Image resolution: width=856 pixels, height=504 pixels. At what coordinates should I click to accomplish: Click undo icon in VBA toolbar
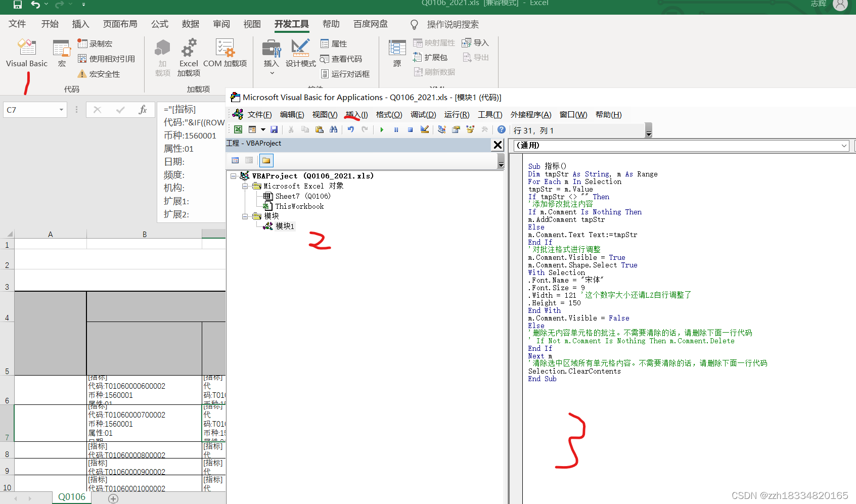click(x=350, y=130)
